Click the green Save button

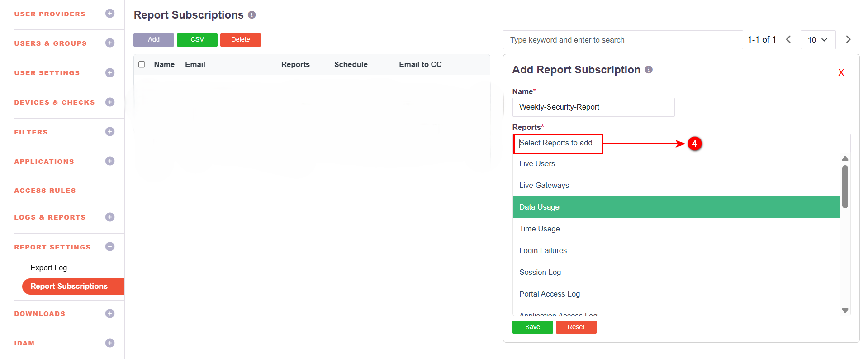click(532, 327)
